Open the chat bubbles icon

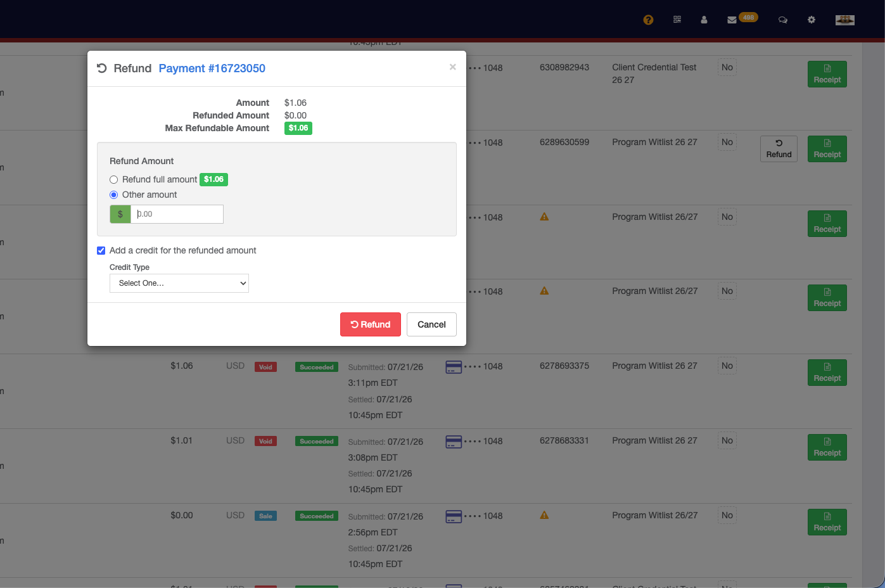click(783, 20)
